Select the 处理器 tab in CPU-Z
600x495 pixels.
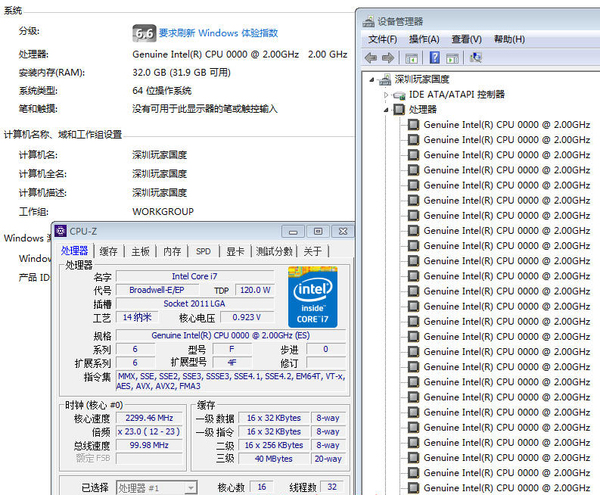pyautogui.click(x=75, y=251)
